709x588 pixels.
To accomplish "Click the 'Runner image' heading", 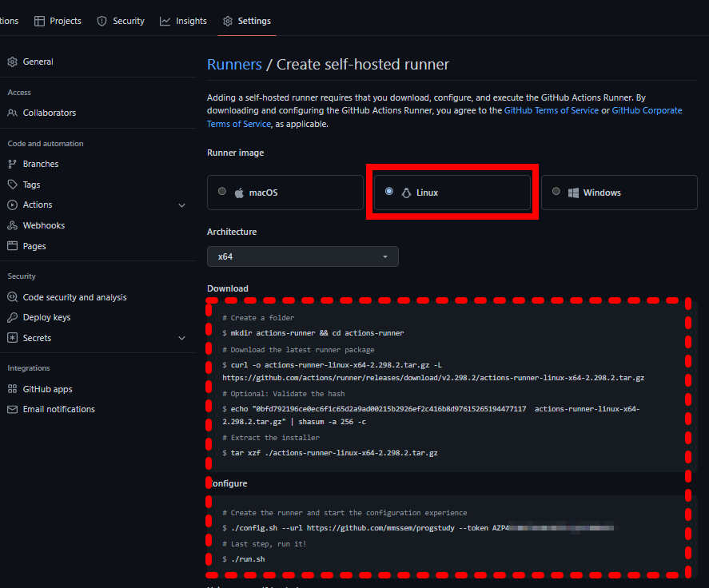I will click(235, 153).
